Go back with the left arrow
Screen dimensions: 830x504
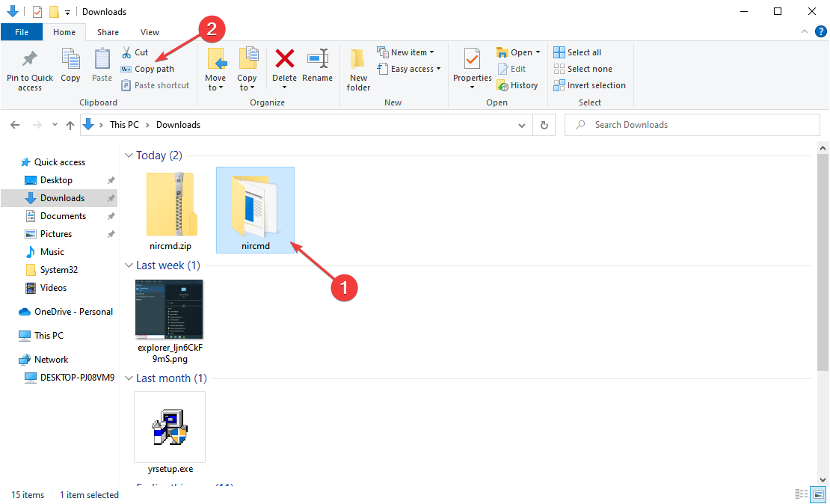(15, 125)
